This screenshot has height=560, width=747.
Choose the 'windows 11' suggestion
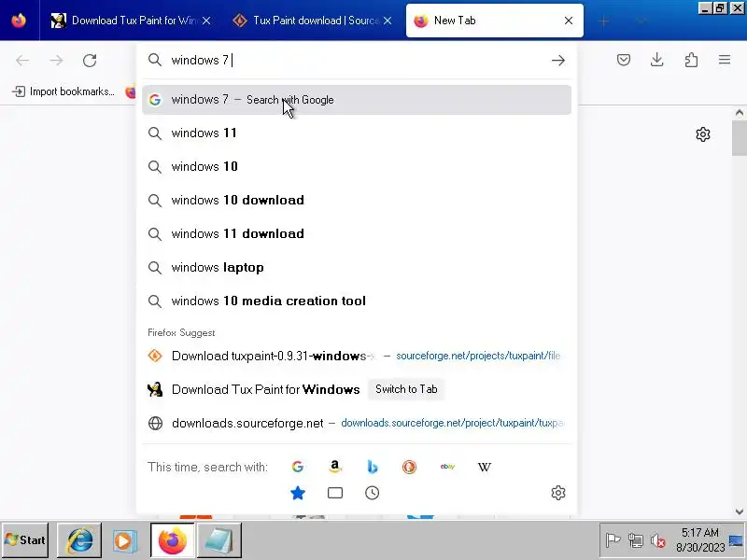point(357,133)
